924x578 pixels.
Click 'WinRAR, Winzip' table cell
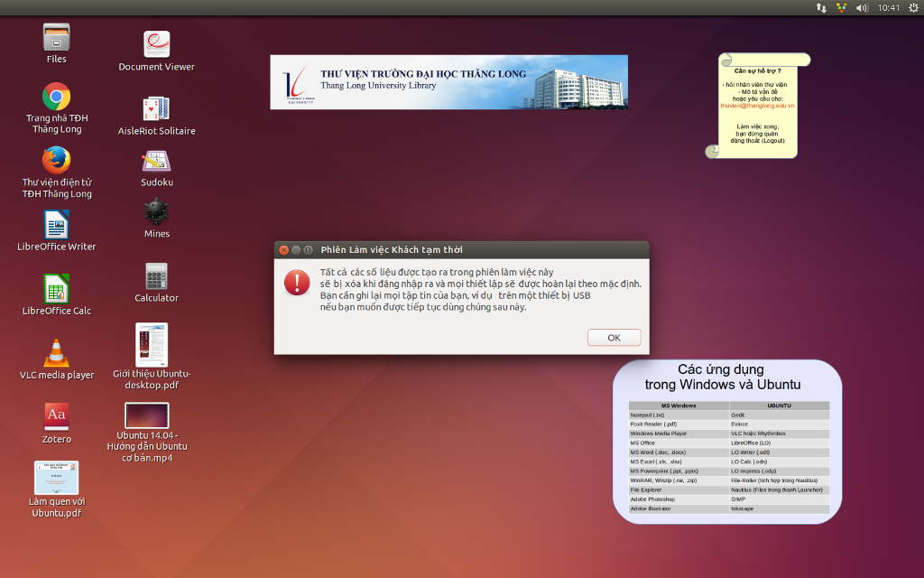tap(679, 480)
